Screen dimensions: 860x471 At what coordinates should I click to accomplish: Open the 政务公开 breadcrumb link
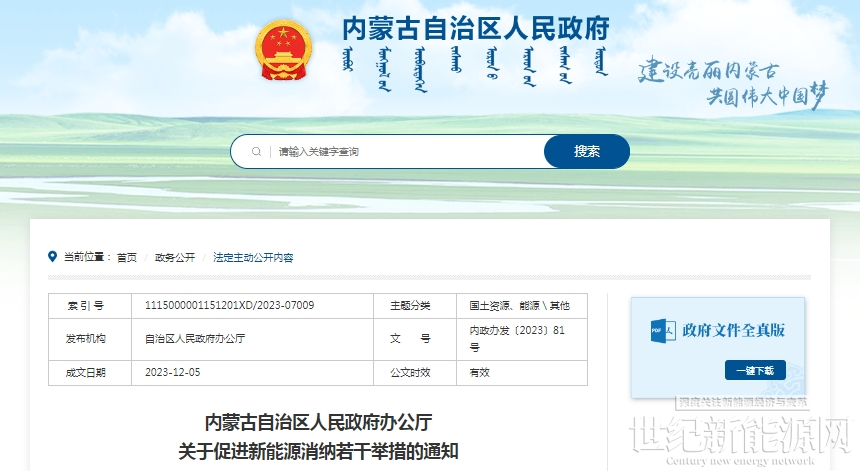(175, 257)
